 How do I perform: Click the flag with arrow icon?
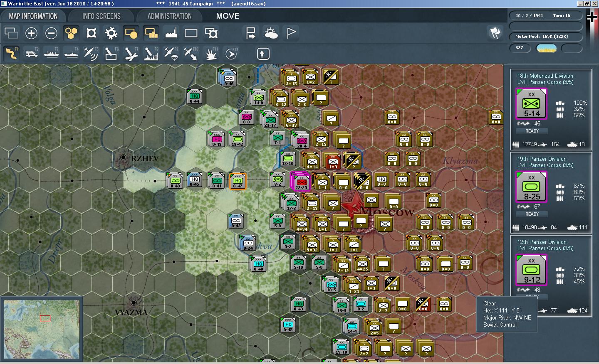251,33
